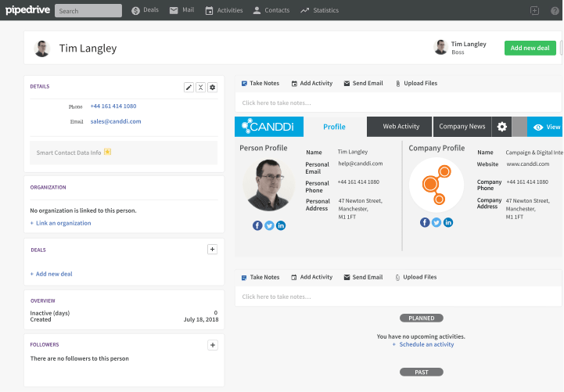
Task: Open Contacts in the top navigation
Action: pyautogui.click(x=271, y=10)
